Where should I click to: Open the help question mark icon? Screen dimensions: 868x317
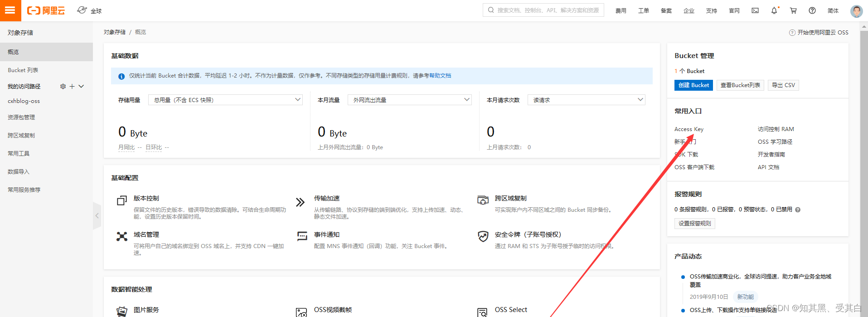click(812, 10)
